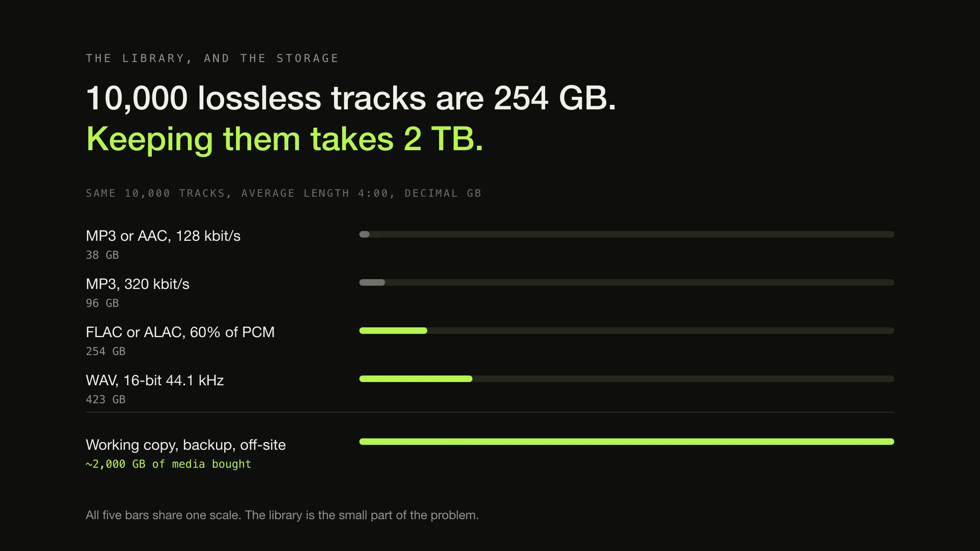Click THE LIBRARY, AND THE STORAGE heading
Screen dimensions: 980x551
[212, 58]
